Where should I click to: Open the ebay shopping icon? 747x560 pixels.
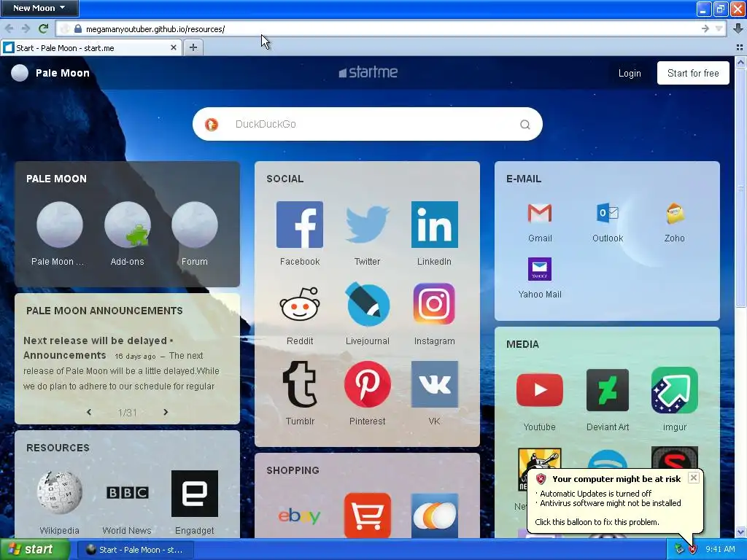click(300, 516)
